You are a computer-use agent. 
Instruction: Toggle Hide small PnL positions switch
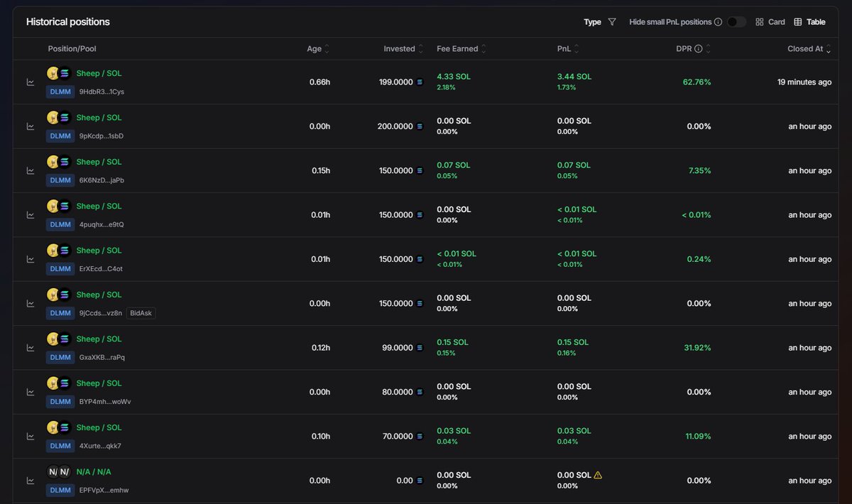click(736, 22)
